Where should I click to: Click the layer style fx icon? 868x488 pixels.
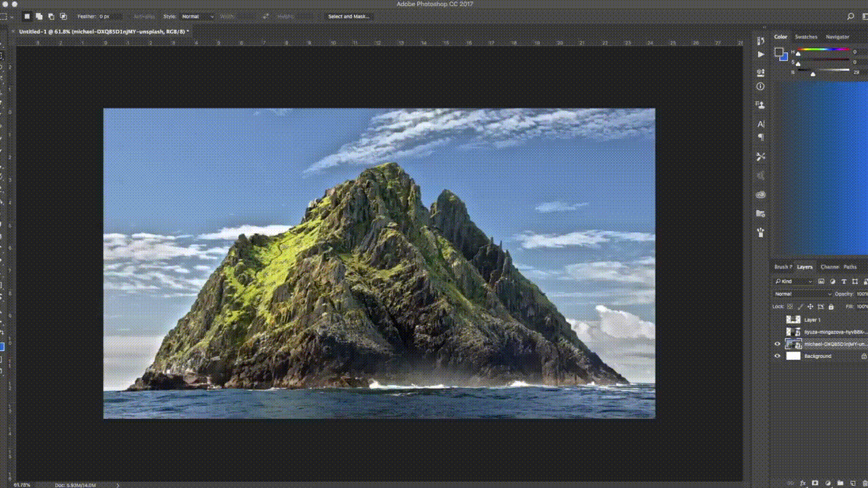pos(803,483)
